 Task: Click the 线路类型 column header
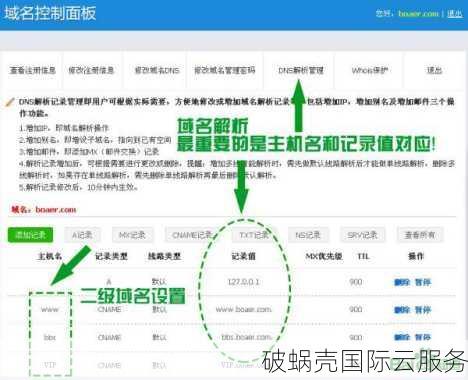[x=164, y=256]
